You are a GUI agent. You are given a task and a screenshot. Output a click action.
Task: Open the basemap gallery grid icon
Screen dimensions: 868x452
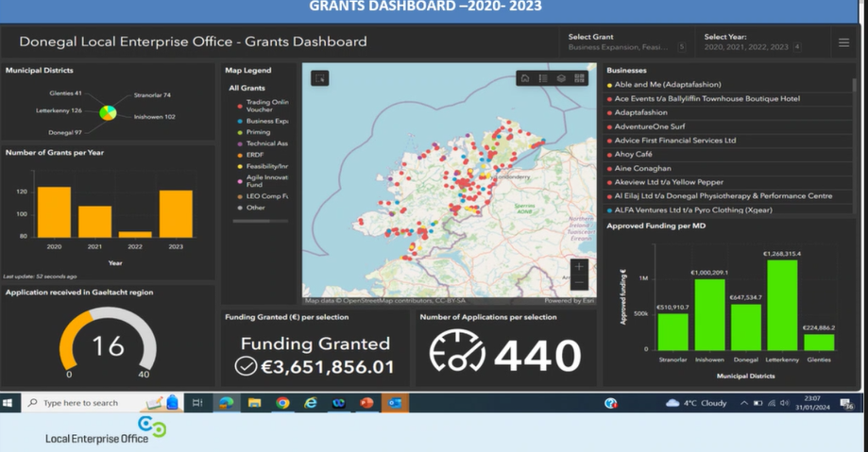coord(580,78)
